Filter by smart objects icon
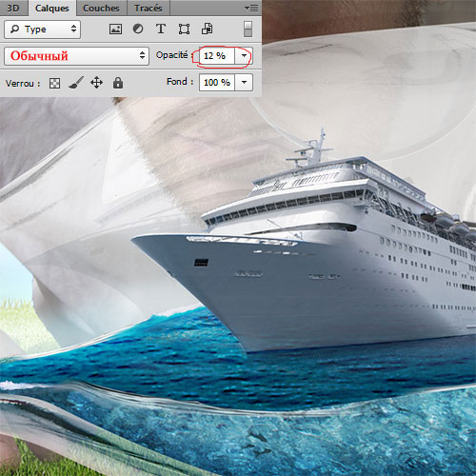 click(x=208, y=29)
